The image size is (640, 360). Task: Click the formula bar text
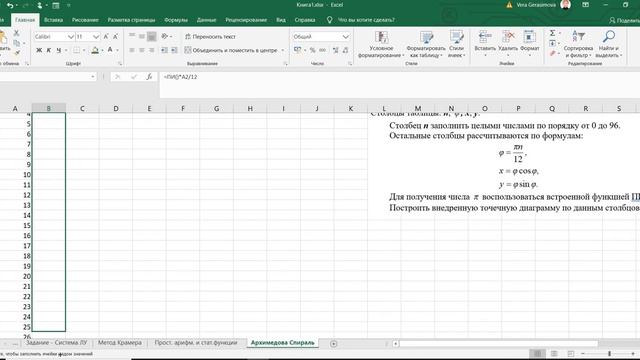(x=180, y=77)
